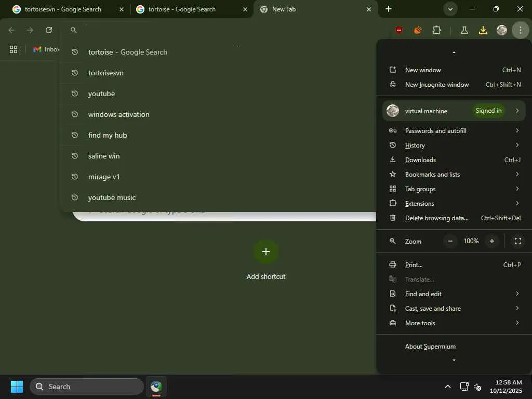Choose Delete browsing data menu item
Viewport: 532px width, 399px height.
454,218
